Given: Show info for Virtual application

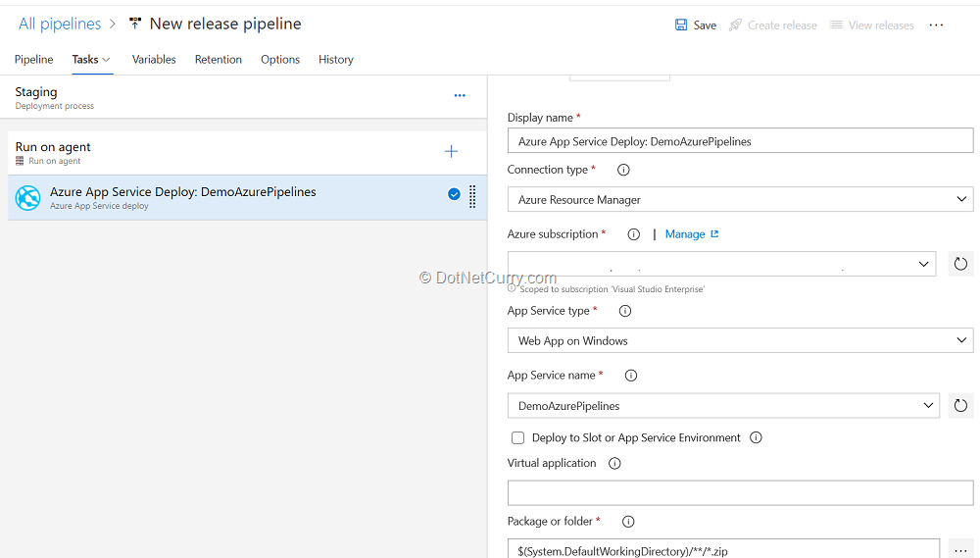Looking at the screenshot, I should (615, 464).
